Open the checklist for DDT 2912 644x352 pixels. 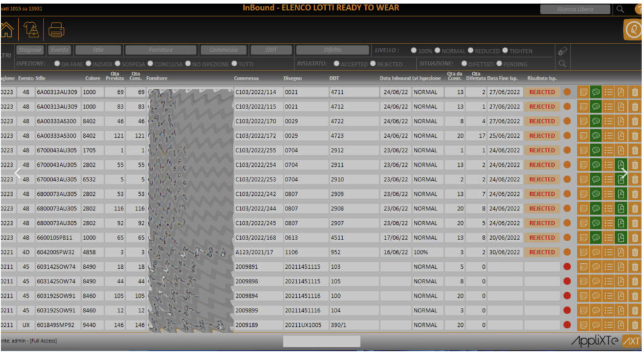point(608,150)
